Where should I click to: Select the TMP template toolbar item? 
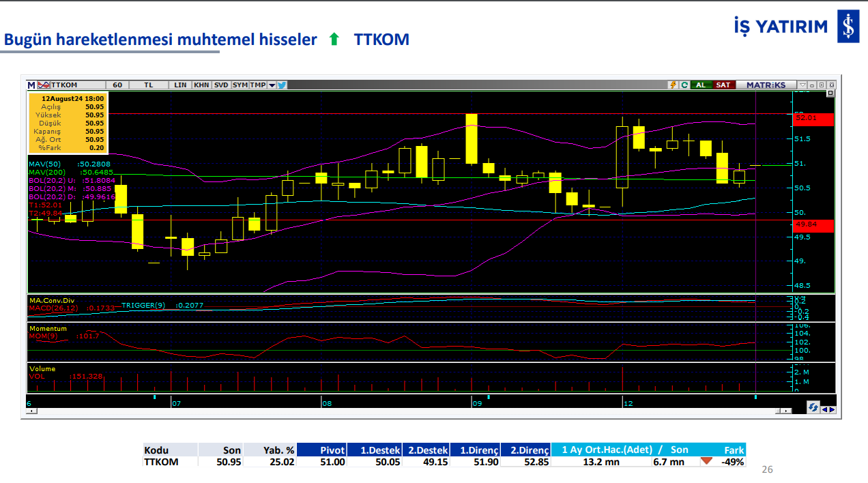tap(257, 85)
